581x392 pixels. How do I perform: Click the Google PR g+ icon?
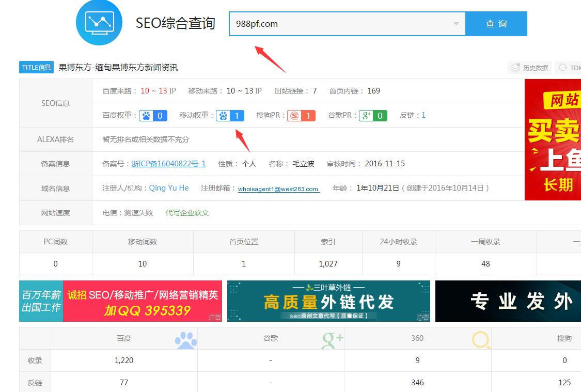(x=367, y=115)
